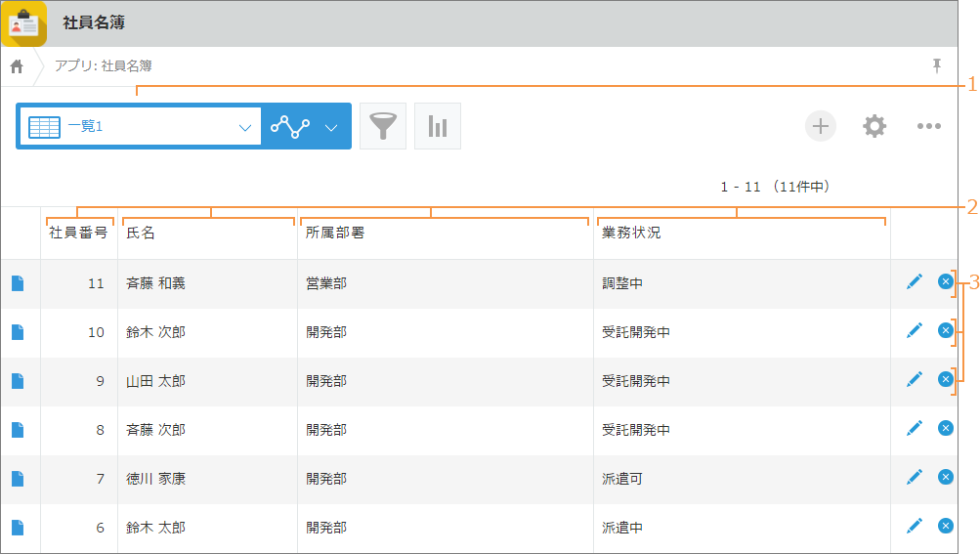Open the bar chart aggregation
The image size is (980, 554).
point(438,126)
